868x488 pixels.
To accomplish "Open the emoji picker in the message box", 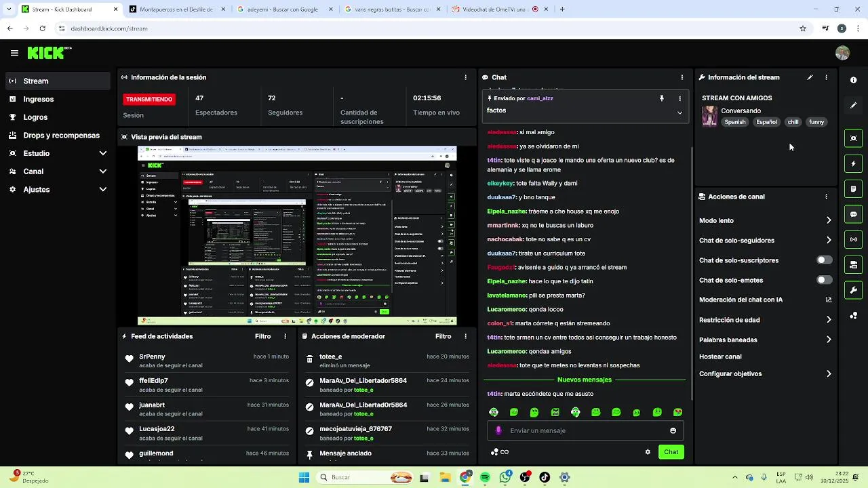I will (673, 430).
